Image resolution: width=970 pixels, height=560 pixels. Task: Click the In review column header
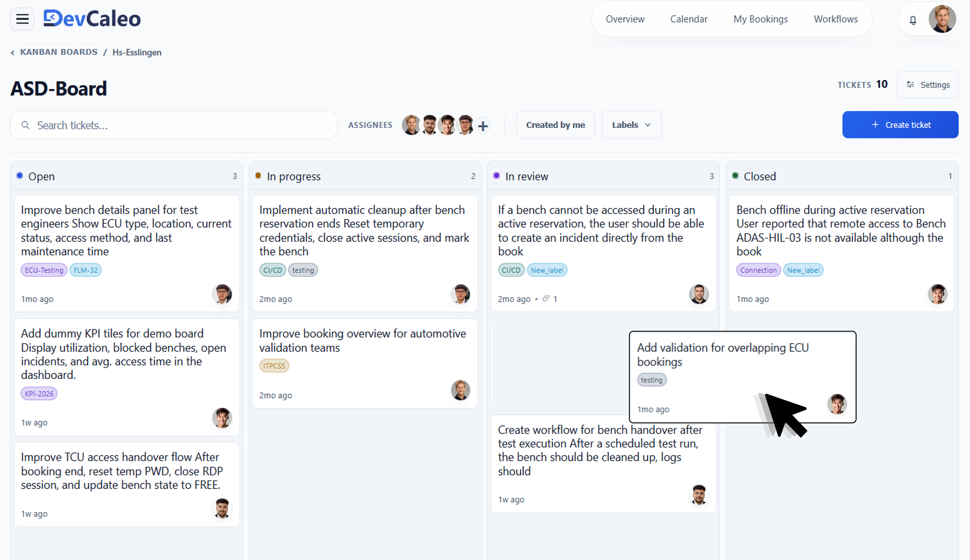pyautogui.click(x=603, y=176)
